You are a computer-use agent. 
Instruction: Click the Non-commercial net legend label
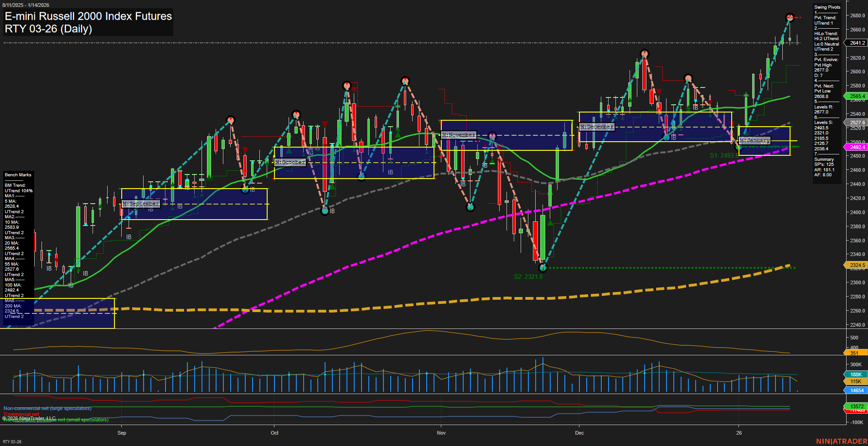pos(47,408)
